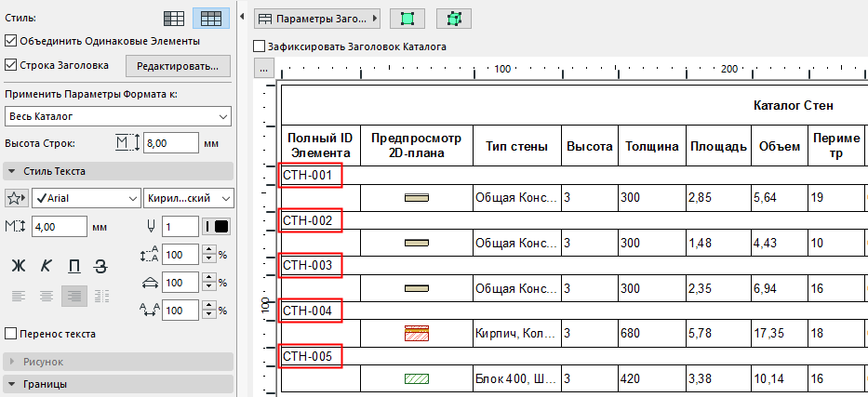
Task: Select the thickness cell 680
Action: point(652,334)
